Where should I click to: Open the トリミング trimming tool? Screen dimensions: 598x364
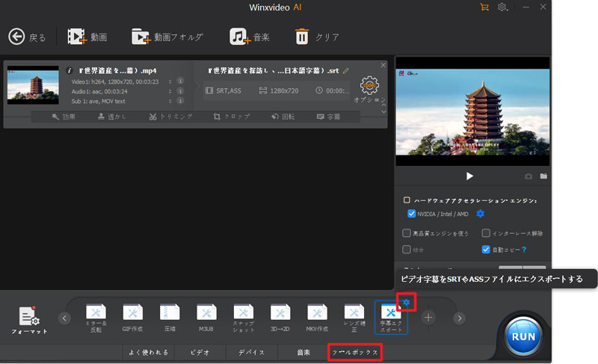[170, 117]
